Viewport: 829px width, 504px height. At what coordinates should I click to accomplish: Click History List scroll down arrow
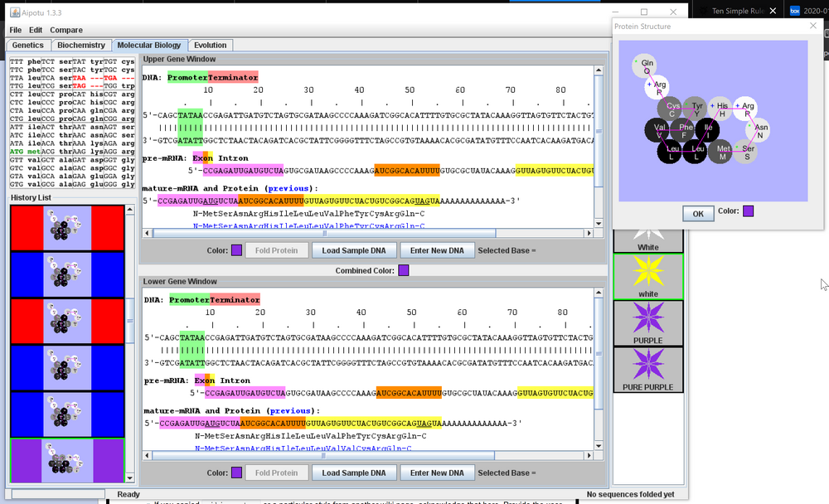129,478
